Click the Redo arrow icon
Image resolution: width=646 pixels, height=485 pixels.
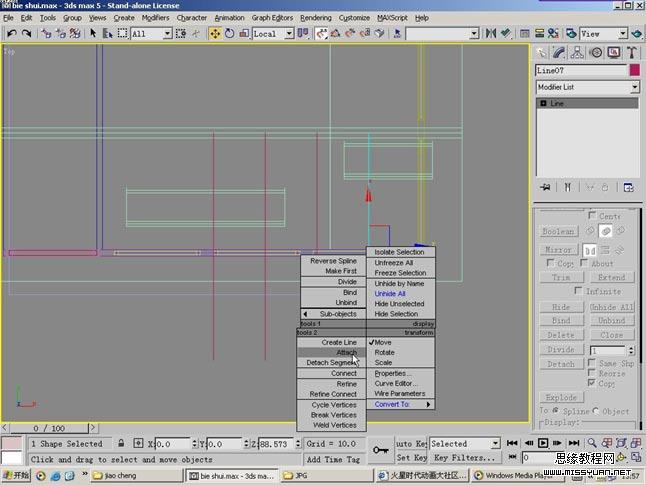27,33
